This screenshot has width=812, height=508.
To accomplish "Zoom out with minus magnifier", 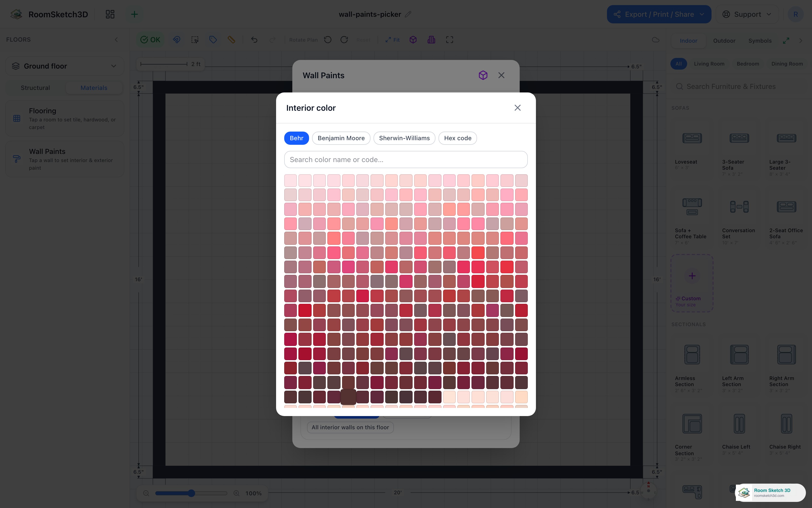I will [x=146, y=493].
